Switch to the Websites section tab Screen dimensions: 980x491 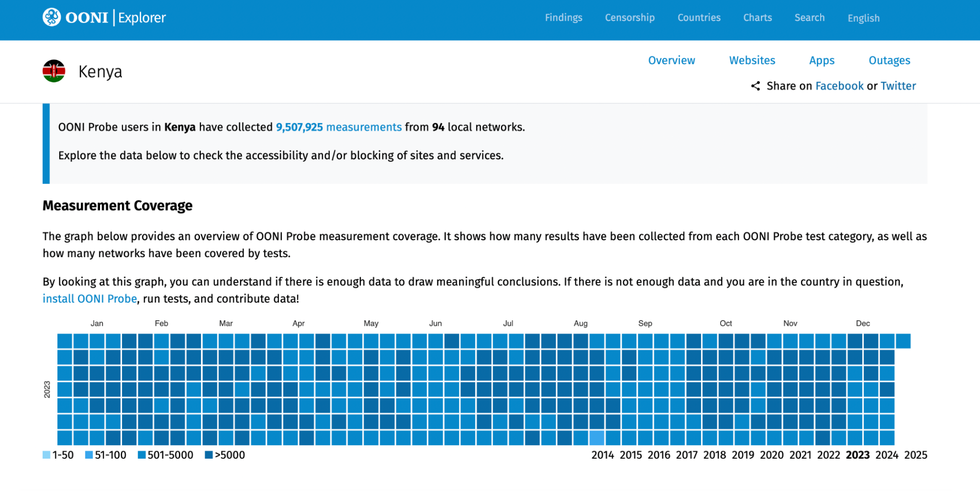coord(752,60)
